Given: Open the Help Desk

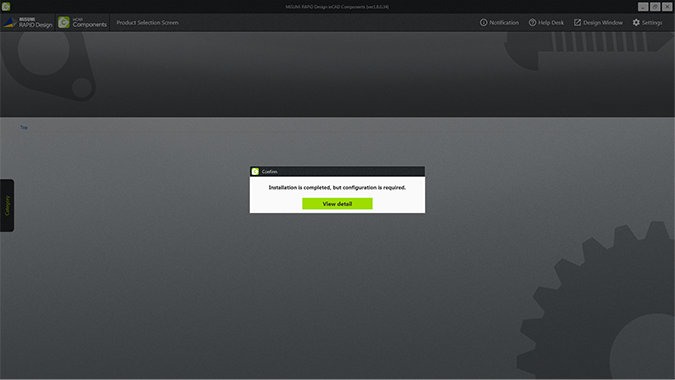Looking at the screenshot, I should pyautogui.click(x=546, y=22).
